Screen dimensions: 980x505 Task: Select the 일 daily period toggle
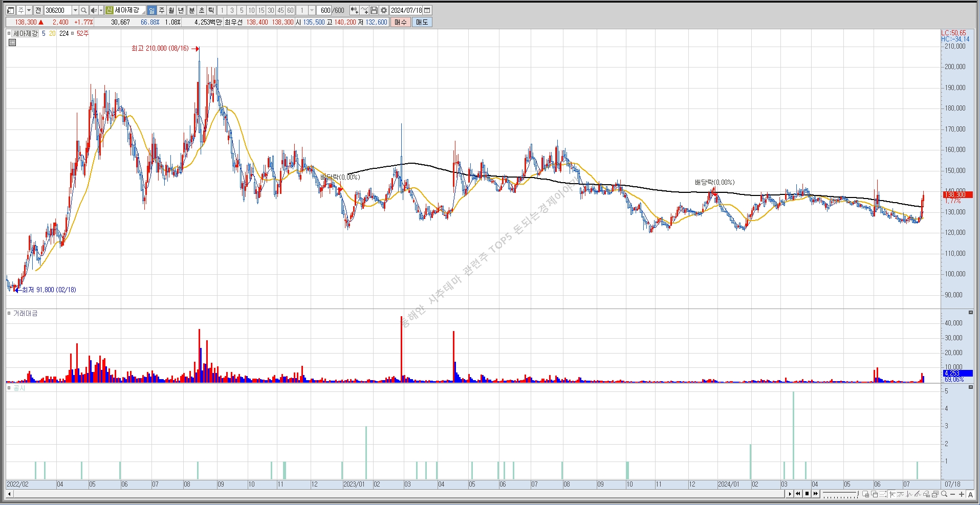click(151, 10)
